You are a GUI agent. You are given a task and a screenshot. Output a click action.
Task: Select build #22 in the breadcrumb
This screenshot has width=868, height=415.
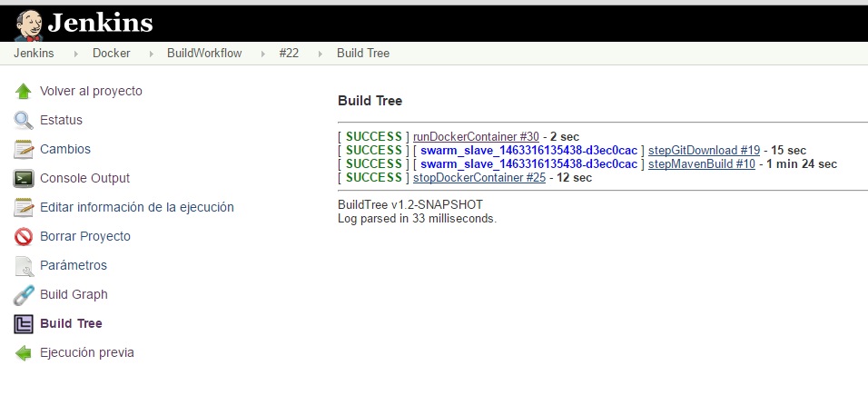(x=289, y=53)
